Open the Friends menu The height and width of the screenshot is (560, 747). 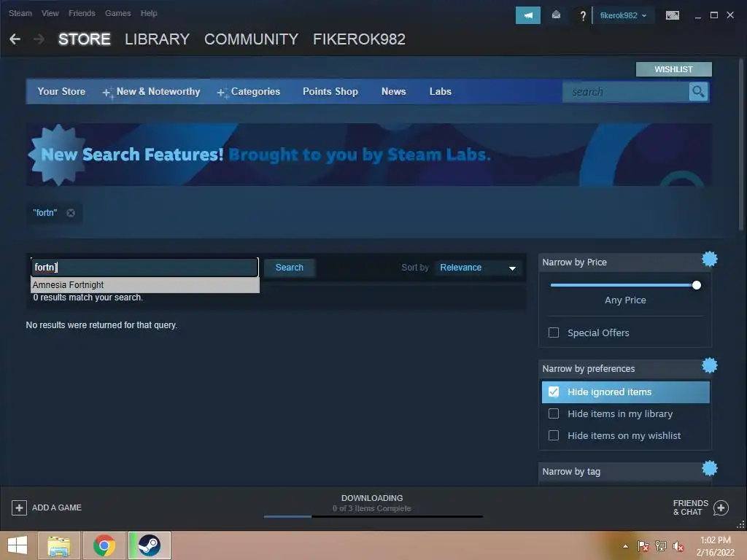(82, 13)
